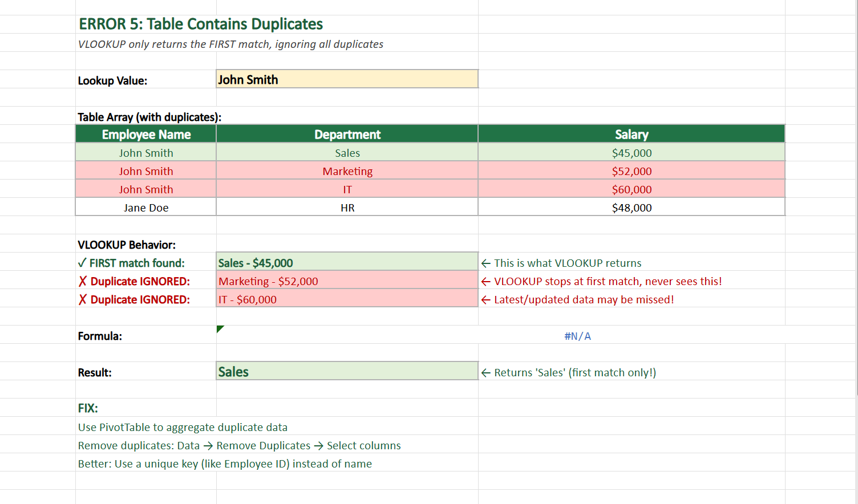Click the IT department cell
The image size is (858, 504).
coord(347,189)
